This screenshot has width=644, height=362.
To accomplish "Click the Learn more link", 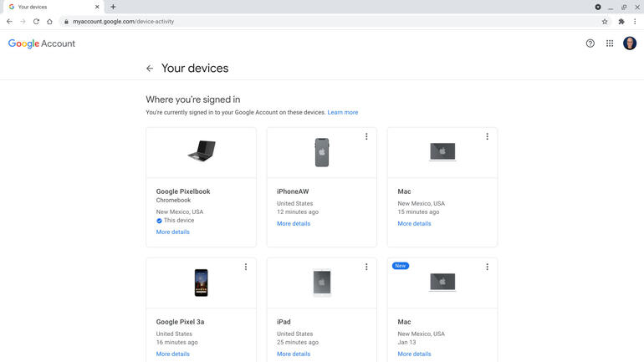I will pyautogui.click(x=343, y=112).
